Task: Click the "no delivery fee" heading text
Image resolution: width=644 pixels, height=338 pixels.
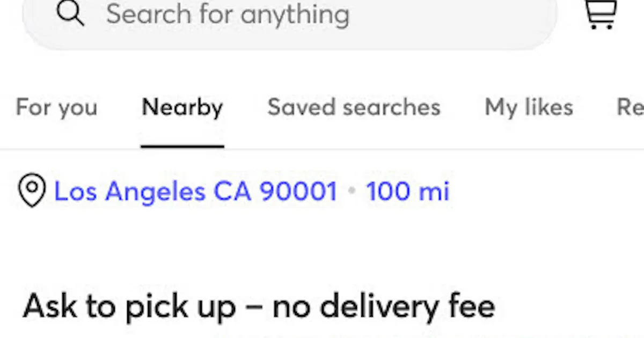Action: (384, 306)
